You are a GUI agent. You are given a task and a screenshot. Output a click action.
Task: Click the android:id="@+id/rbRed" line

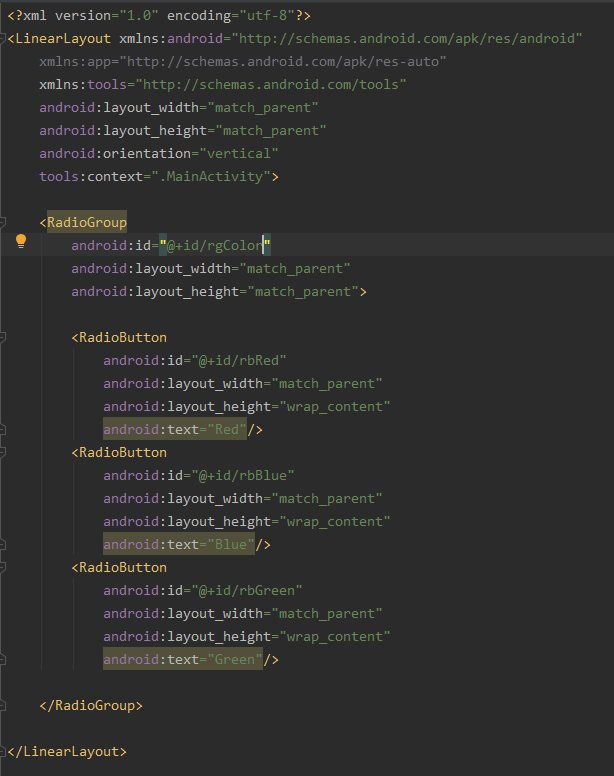[194, 360]
